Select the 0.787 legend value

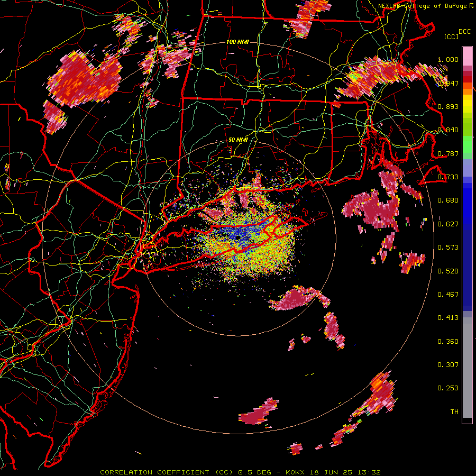coord(448,153)
